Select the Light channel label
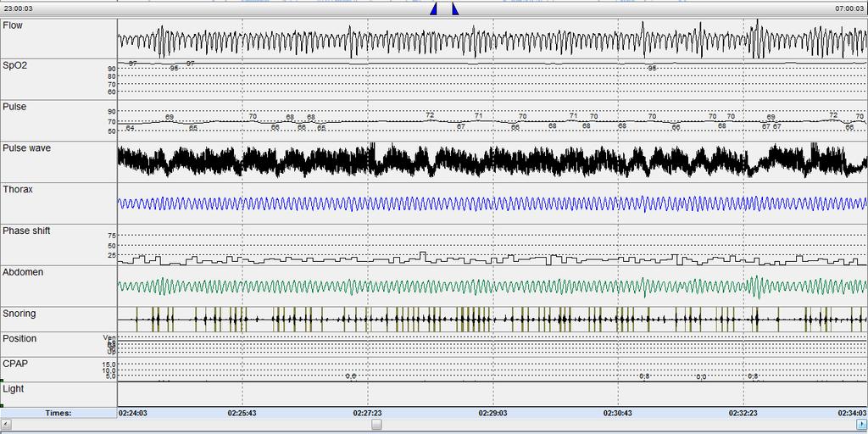868x434 pixels. [14, 388]
